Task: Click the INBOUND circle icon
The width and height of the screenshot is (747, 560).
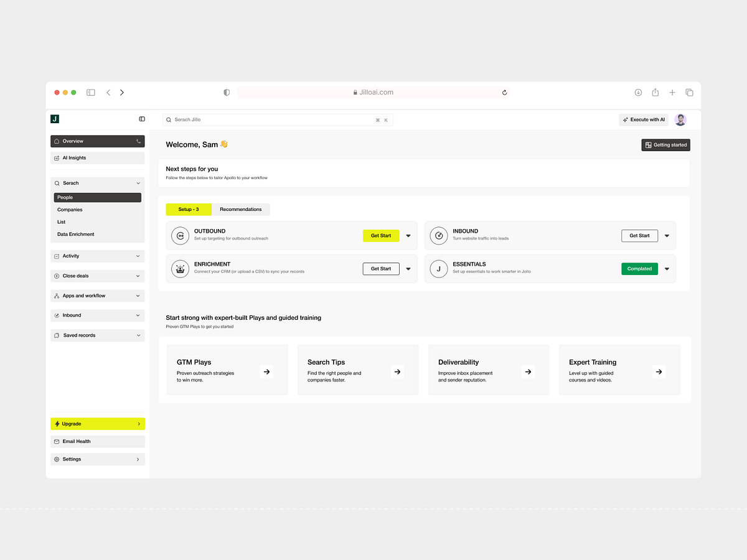Action: pos(439,236)
